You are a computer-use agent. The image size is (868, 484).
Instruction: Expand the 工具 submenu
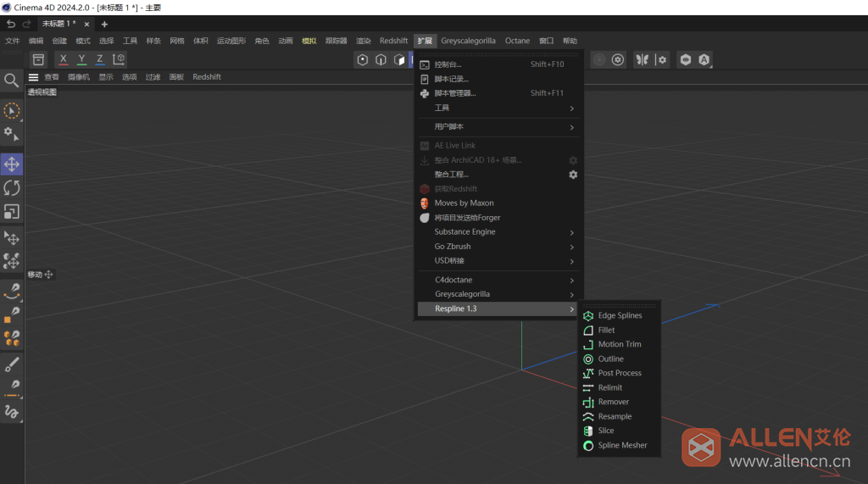coord(498,108)
